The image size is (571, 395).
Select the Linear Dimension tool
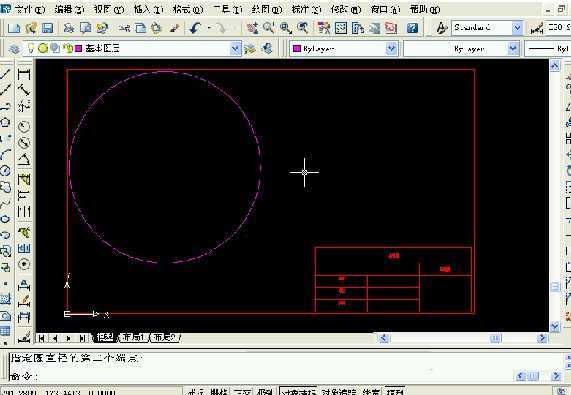pos(24,74)
